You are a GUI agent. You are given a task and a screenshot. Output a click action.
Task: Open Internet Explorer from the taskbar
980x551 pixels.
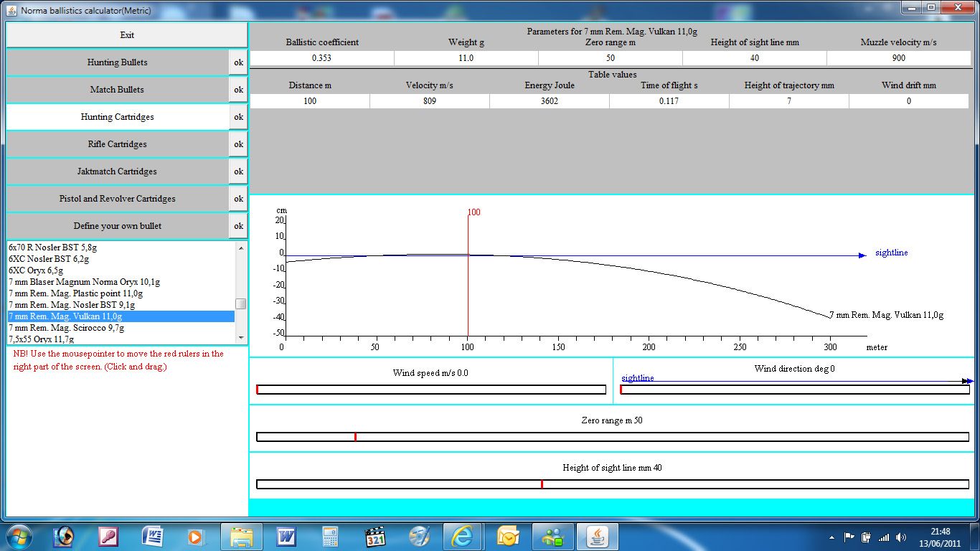463,536
